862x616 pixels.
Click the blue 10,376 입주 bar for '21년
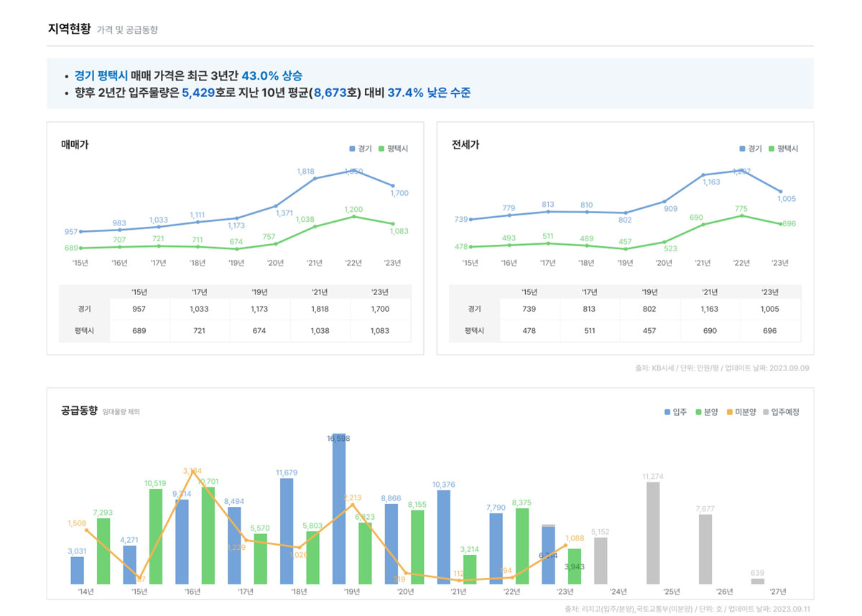pos(444,537)
